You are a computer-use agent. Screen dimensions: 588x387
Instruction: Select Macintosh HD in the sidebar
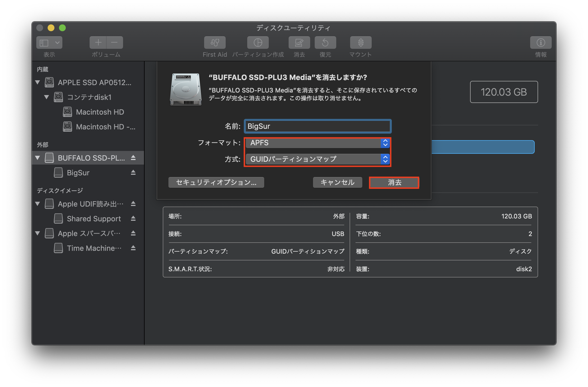(100, 112)
